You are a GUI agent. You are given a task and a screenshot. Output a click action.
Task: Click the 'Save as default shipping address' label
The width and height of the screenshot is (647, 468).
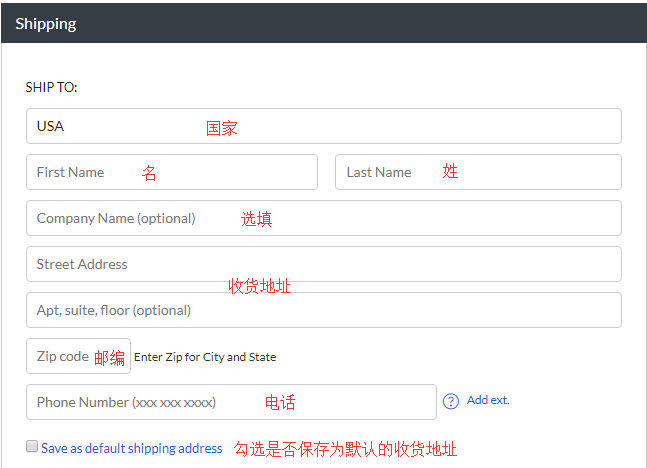click(x=131, y=448)
